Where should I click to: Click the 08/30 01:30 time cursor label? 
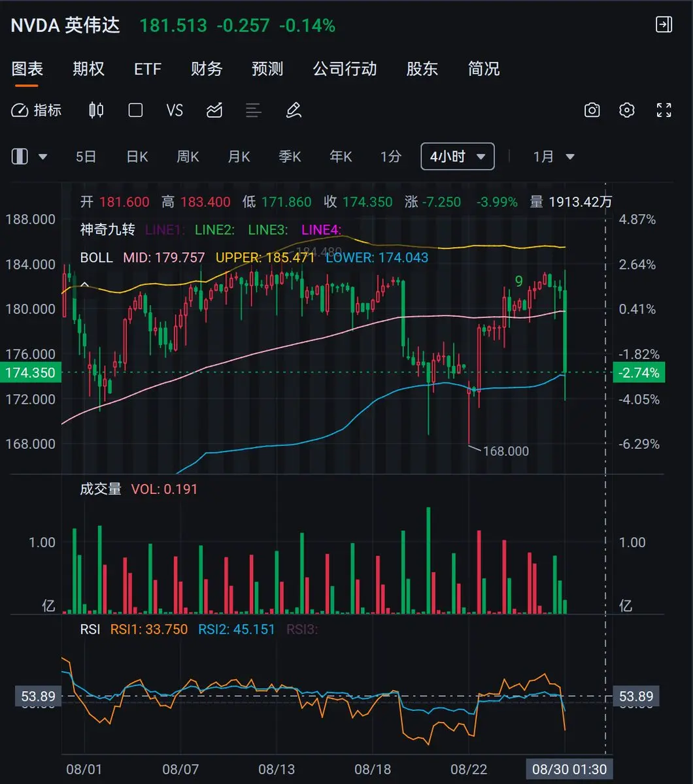pos(569,769)
